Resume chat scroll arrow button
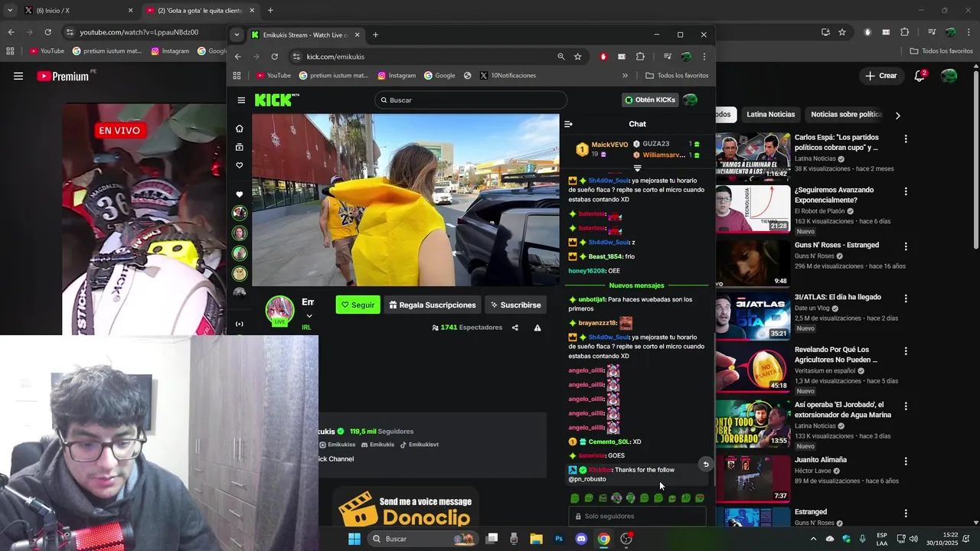This screenshot has height=551, width=980. pos(706,464)
